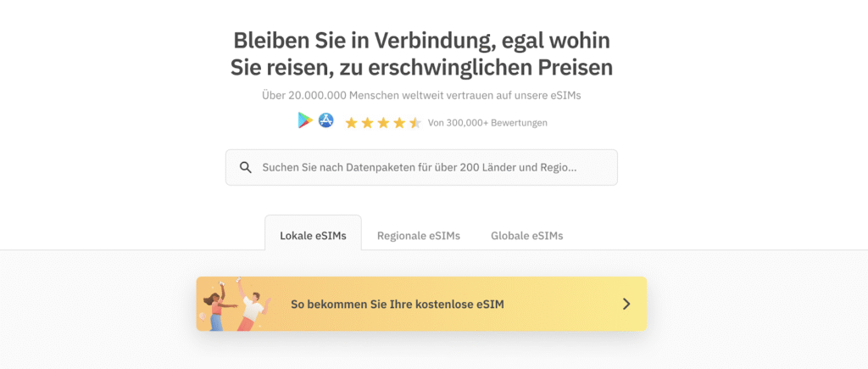Click the first rating star
The width and height of the screenshot is (868, 369).
351,123
